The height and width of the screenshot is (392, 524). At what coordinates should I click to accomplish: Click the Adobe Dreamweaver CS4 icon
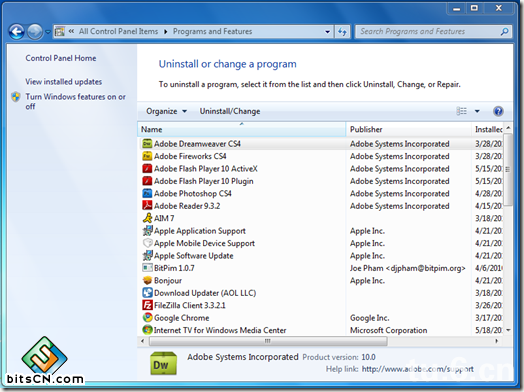(147, 144)
